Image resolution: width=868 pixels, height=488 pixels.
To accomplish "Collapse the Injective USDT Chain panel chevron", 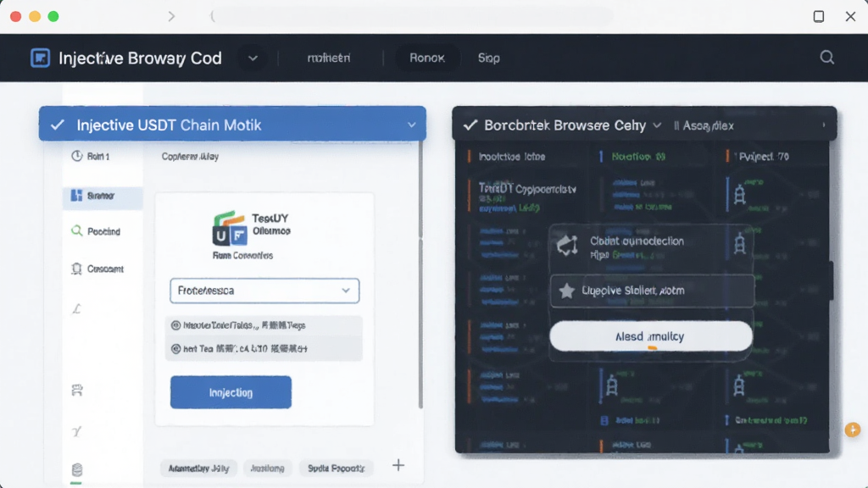I will [x=411, y=125].
